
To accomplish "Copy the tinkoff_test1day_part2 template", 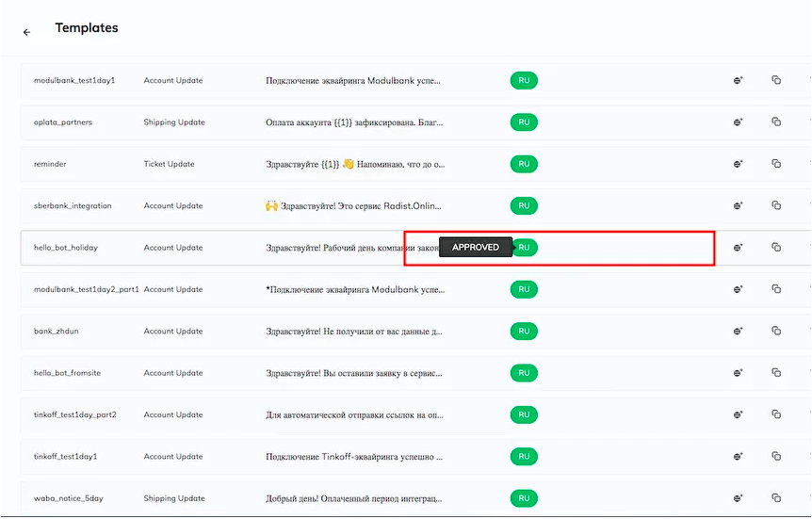I will (x=776, y=414).
